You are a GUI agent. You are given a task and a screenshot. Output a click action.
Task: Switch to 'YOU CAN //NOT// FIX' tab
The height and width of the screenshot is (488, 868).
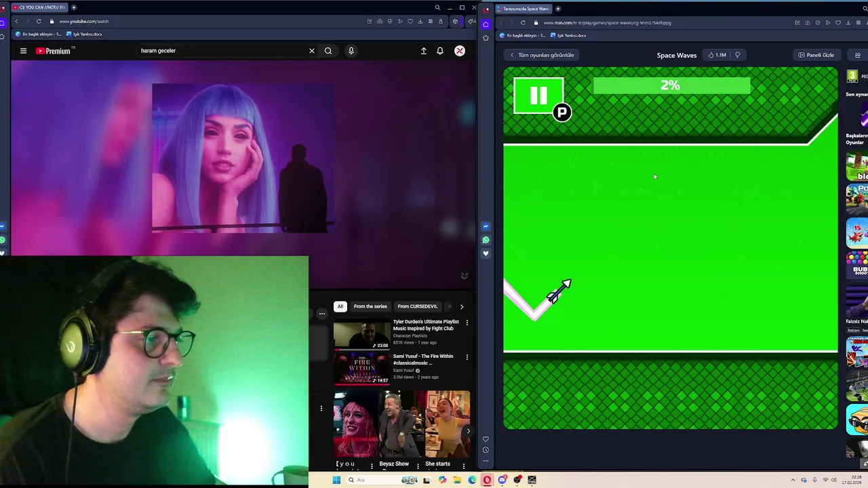pyautogui.click(x=39, y=7)
